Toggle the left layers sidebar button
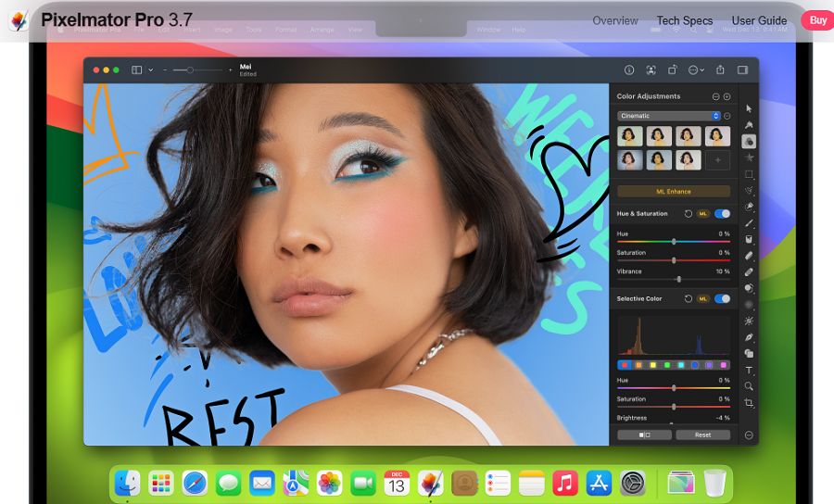This screenshot has width=834, height=504. pyautogui.click(x=137, y=70)
